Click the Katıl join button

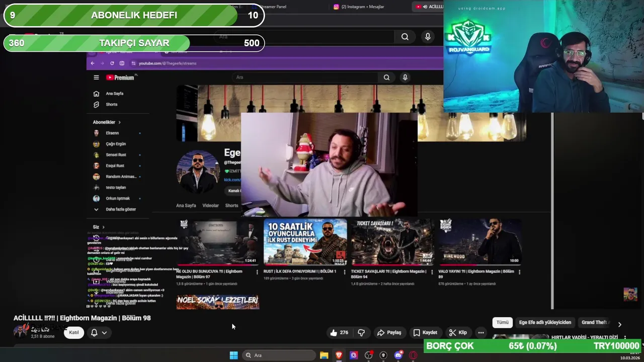coord(74,332)
